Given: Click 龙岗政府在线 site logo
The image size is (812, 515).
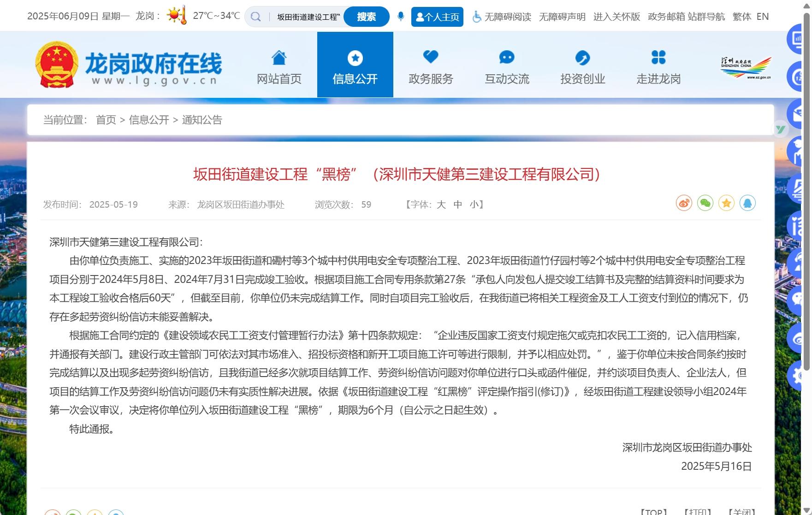Looking at the screenshot, I should [129, 65].
